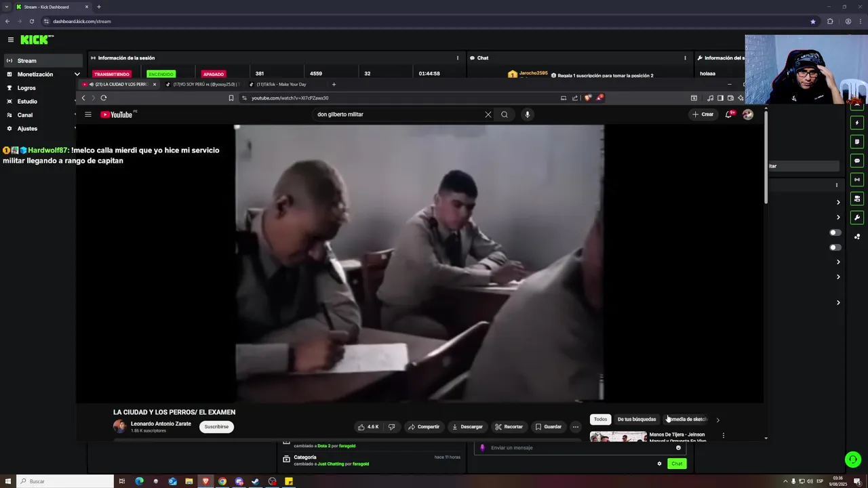Screen dimensions: 868x488
Task: Select De tus búsquedas filter chip
Action: coord(637,420)
